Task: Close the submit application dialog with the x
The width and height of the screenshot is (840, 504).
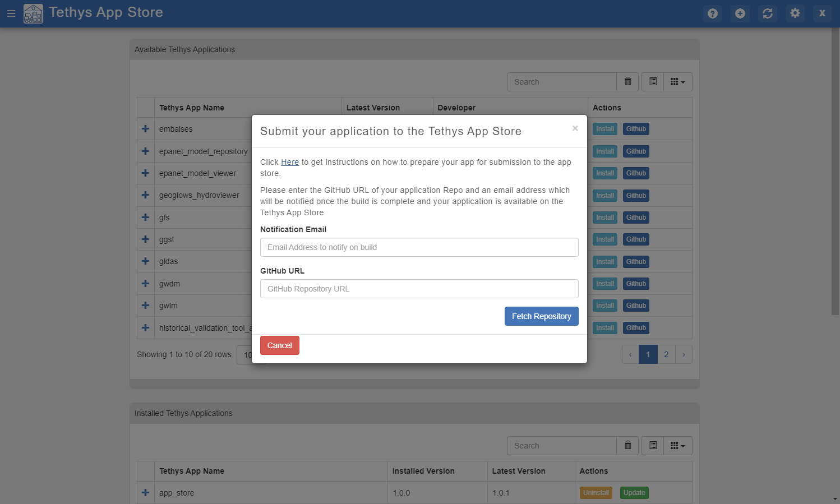Action: pos(575,128)
